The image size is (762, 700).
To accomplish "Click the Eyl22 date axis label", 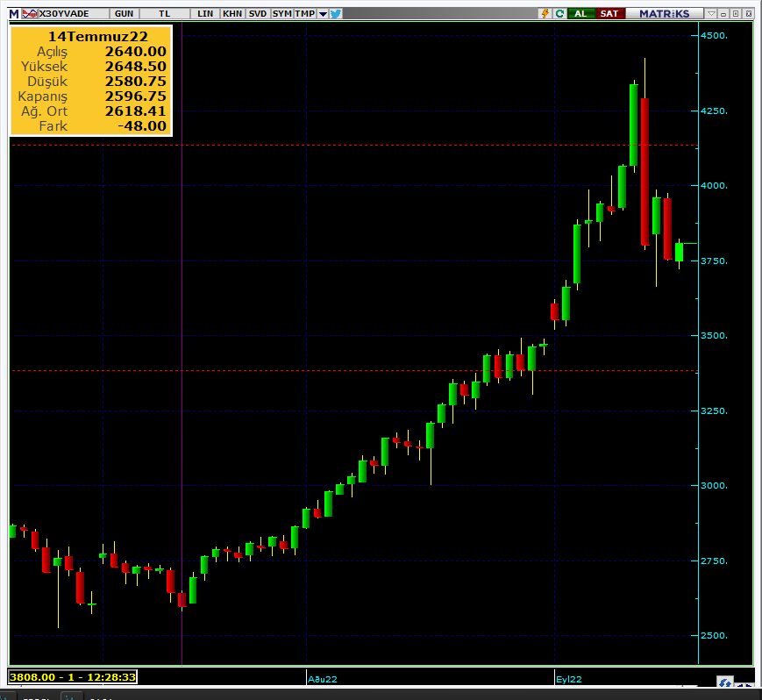I will 569,679.
